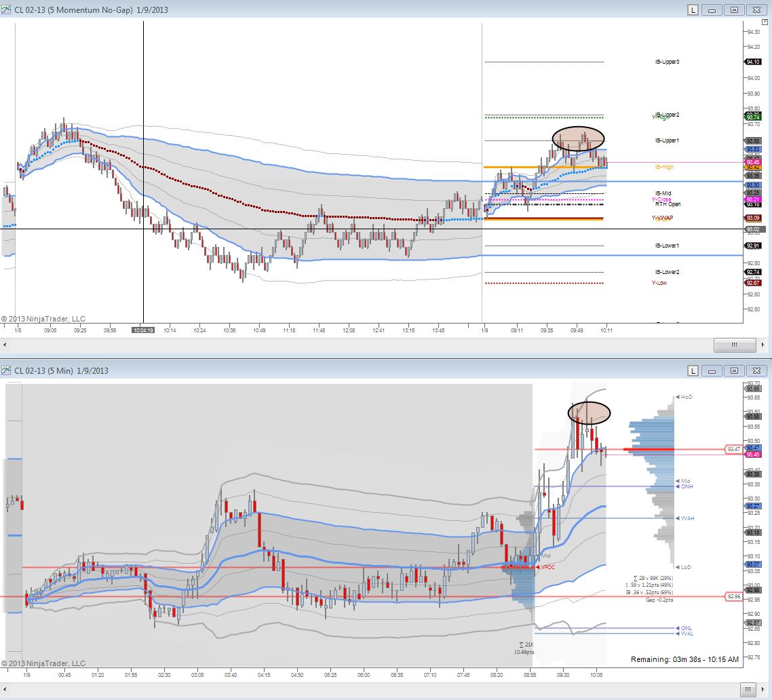
Task: Click the ONL level marker
Action: pos(684,628)
